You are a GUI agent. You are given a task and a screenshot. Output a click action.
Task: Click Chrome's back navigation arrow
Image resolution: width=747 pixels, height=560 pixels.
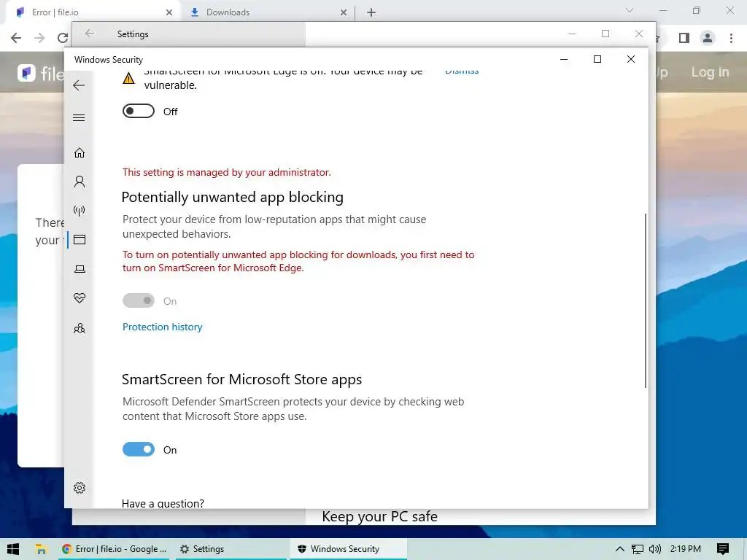click(x=16, y=38)
